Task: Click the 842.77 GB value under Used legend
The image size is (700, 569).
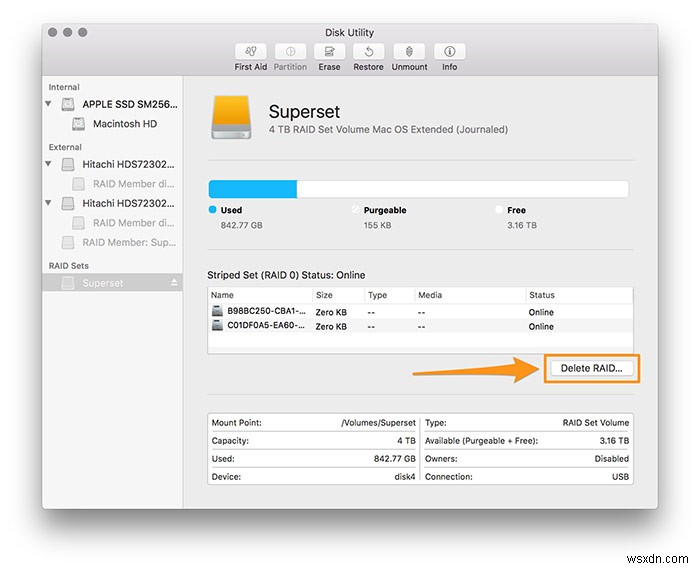Action: pyautogui.click(x=242, y=225)
